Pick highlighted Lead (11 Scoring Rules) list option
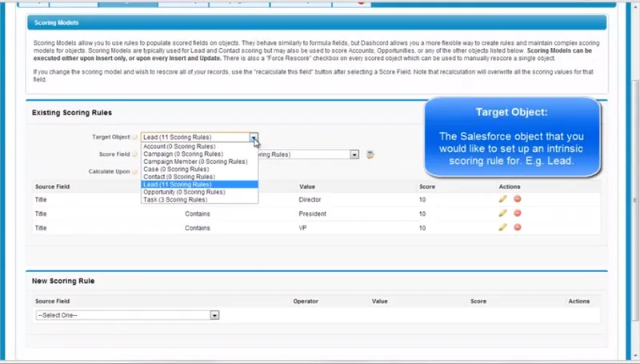The width and height of the screenshot is (640, 364). [x=199, y=185]
